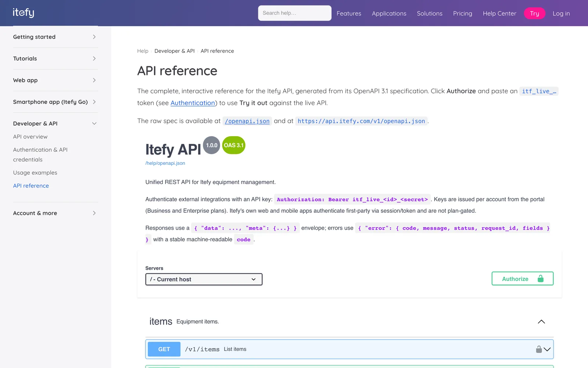This screenshot has height=368, width=588.
Task: Open Features in top navigation
Action: pyautogui.click(x=349, y=13)
